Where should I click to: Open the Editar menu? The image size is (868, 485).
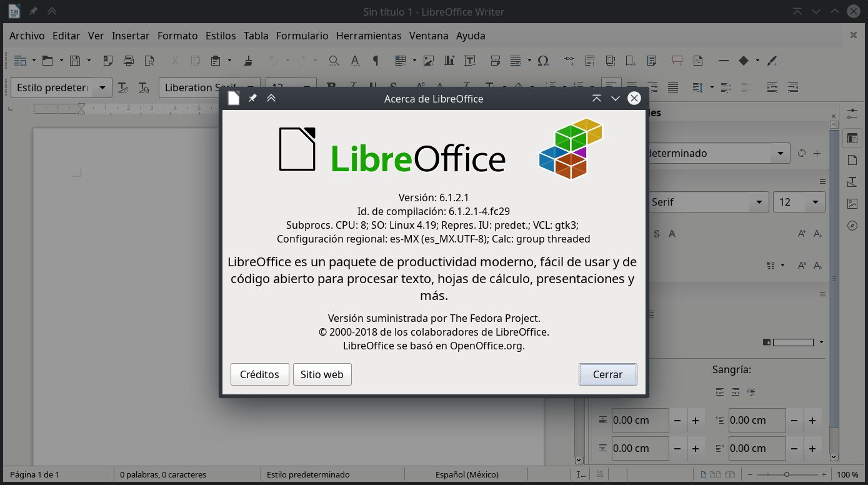point(66,36)
